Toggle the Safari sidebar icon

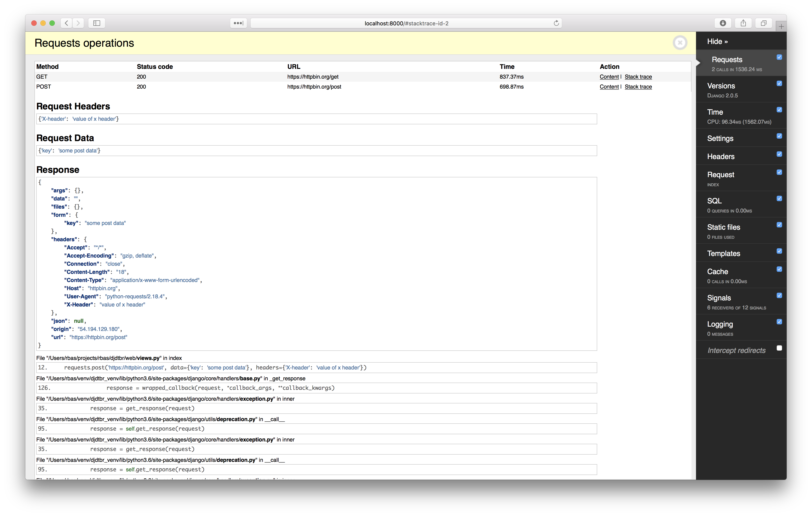(x=97, y=23)
